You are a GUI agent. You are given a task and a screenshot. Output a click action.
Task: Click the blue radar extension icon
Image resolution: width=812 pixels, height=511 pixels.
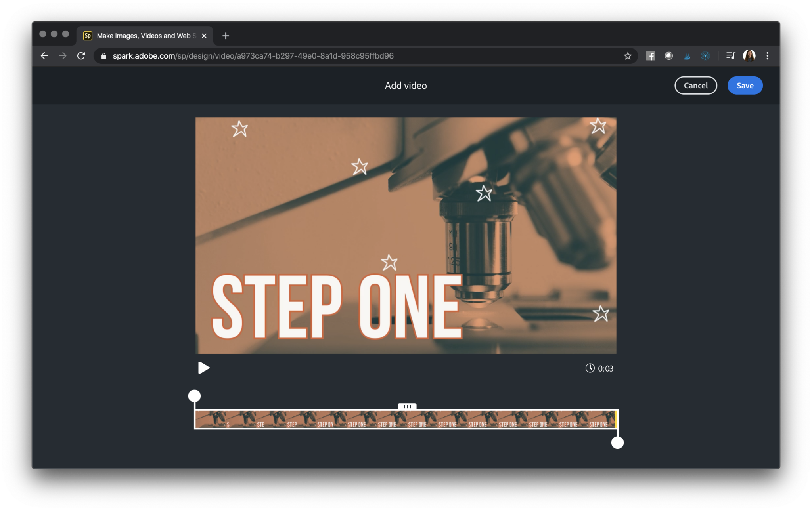[705, 56]
